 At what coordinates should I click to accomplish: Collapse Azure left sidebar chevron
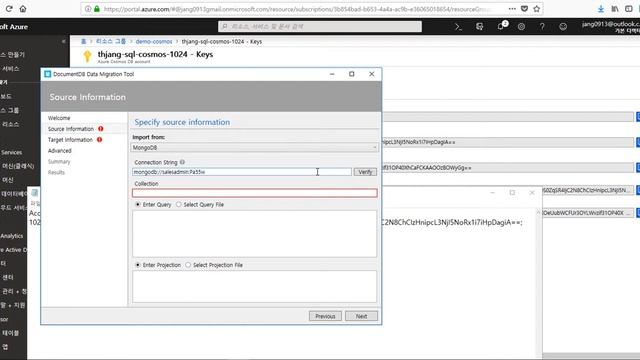point(63,41)
